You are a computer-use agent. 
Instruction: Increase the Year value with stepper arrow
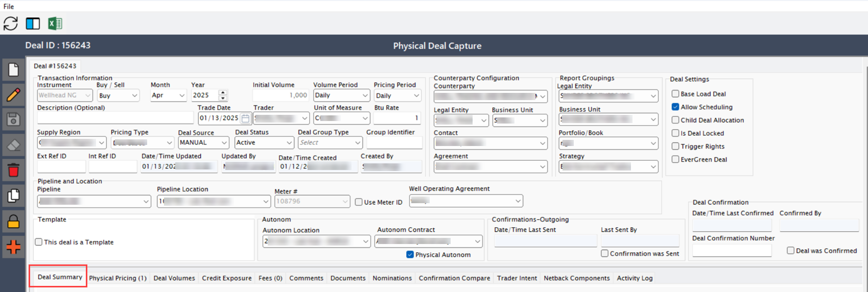(x=223, y=93)
